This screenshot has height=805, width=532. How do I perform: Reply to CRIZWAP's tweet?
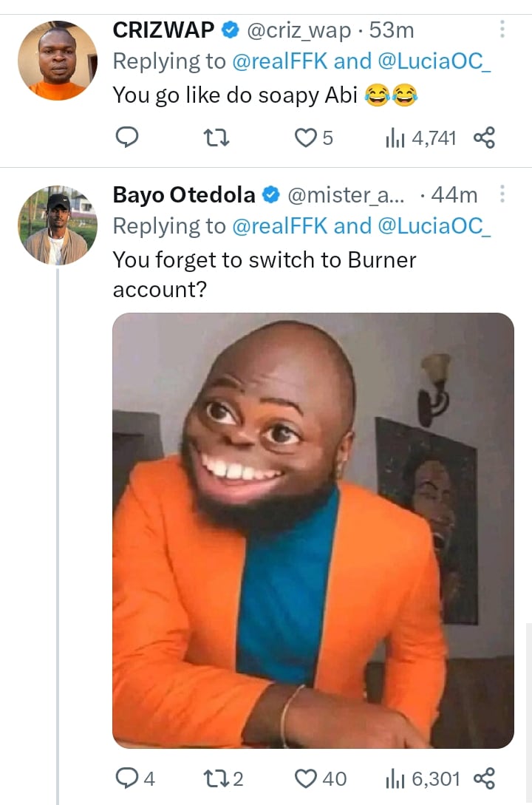(129, 137)
